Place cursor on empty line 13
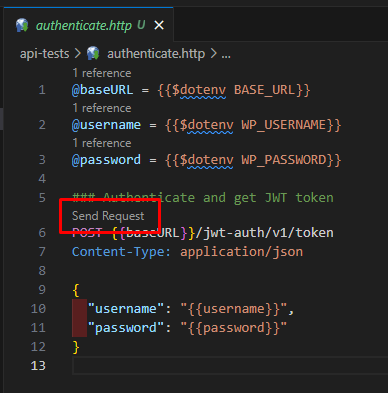The image size is (388, 393). click(x=230, y=366)
